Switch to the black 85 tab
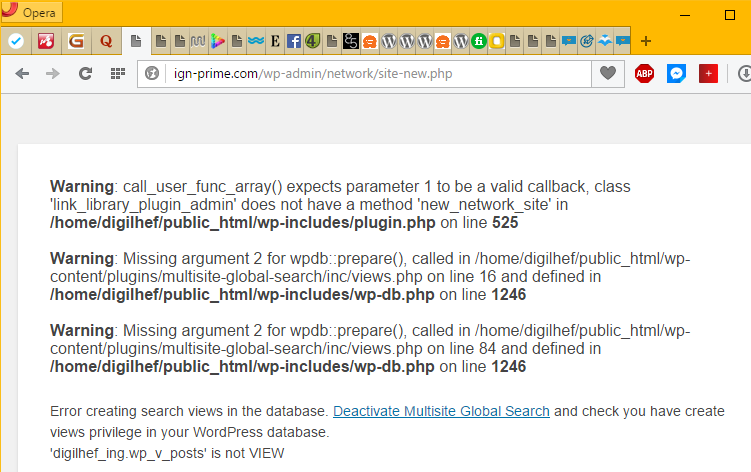Image resolution: width=751 pixels, height=472 pixels. 351,41
